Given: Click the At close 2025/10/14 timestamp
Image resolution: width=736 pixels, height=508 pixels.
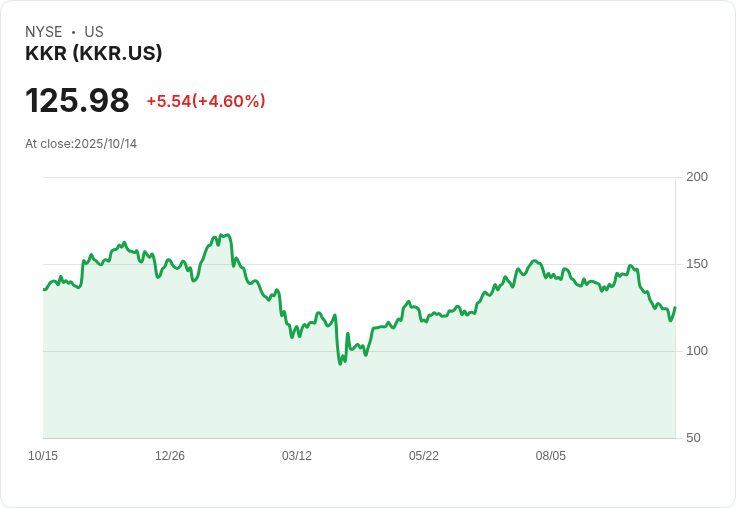Looking at the screenshot, I should click(x=81, y=144).
